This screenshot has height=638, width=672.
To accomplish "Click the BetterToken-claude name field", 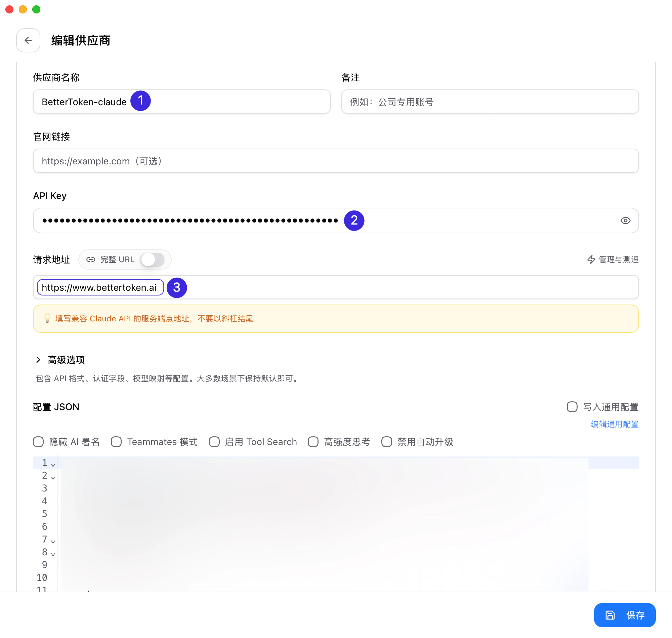I will [181, 102].
